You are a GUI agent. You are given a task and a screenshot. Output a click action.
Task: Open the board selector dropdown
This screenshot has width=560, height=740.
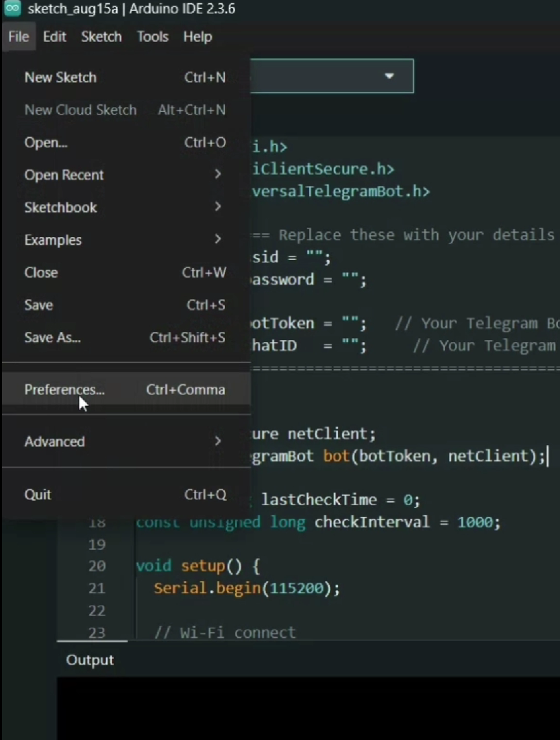389,76
